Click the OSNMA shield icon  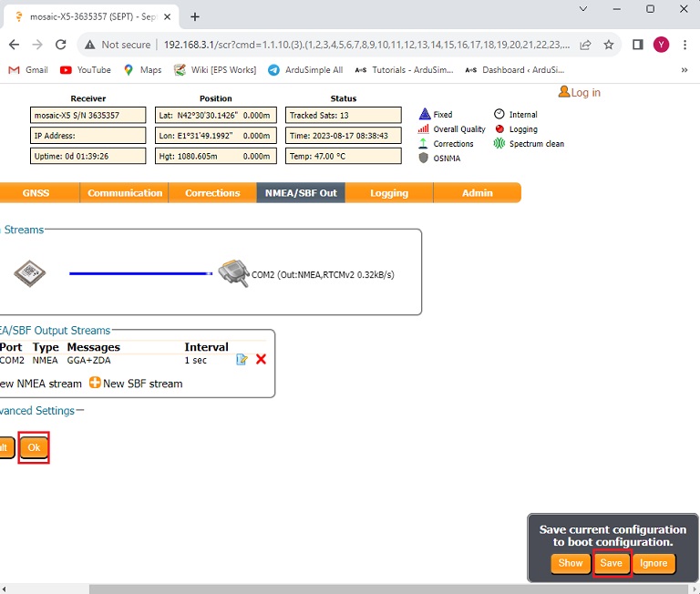coord(424,158)
